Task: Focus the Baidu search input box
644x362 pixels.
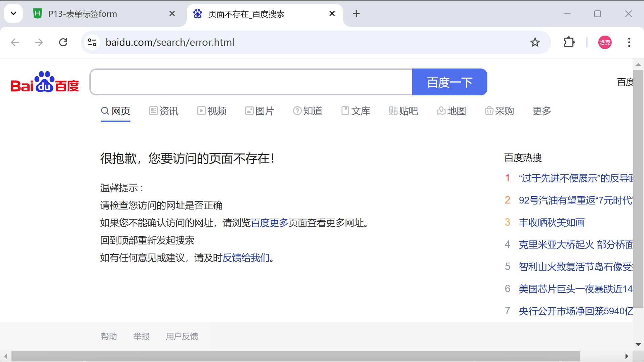Action: click(251, 82)
